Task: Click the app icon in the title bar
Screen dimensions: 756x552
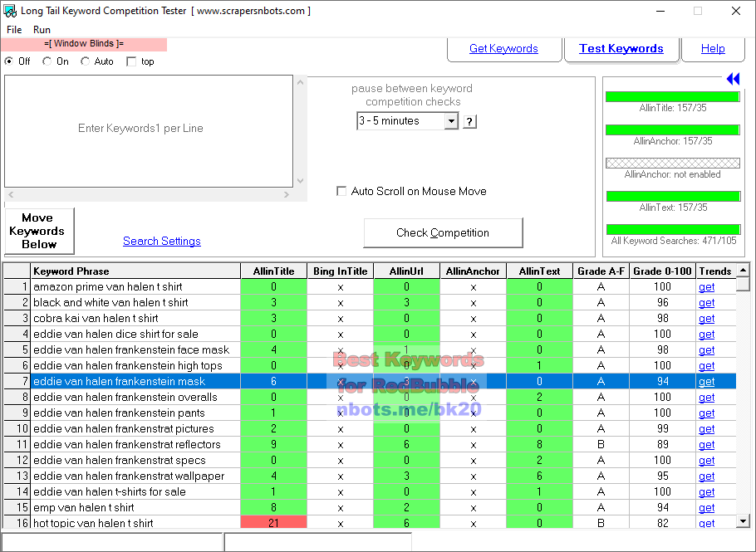Action: (x=11, y=11)
